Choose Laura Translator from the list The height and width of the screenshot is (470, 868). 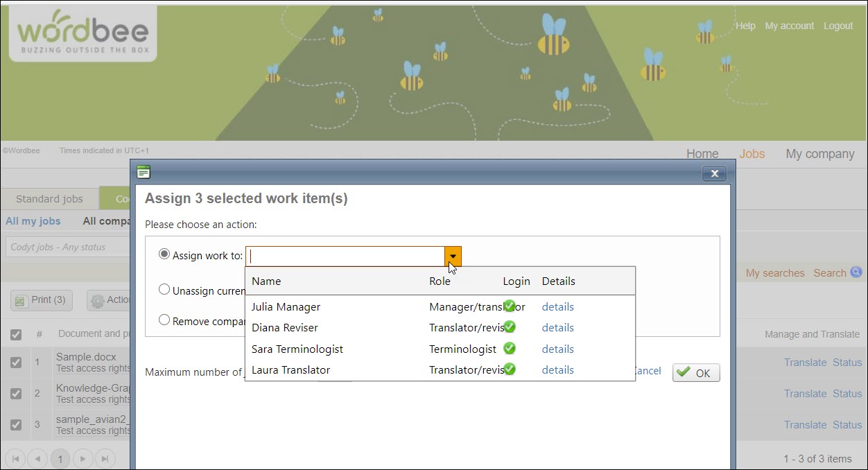[x=290, y=369]
